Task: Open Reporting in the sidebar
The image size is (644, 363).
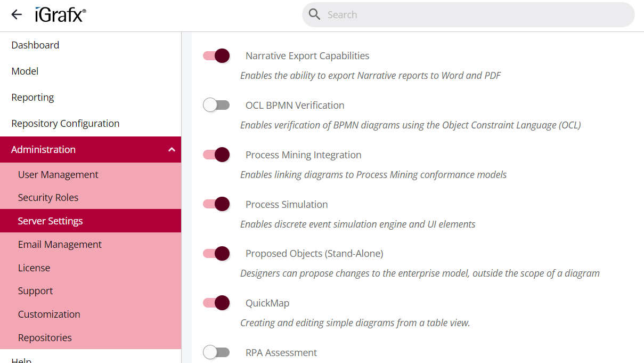Action: [32, 98]
